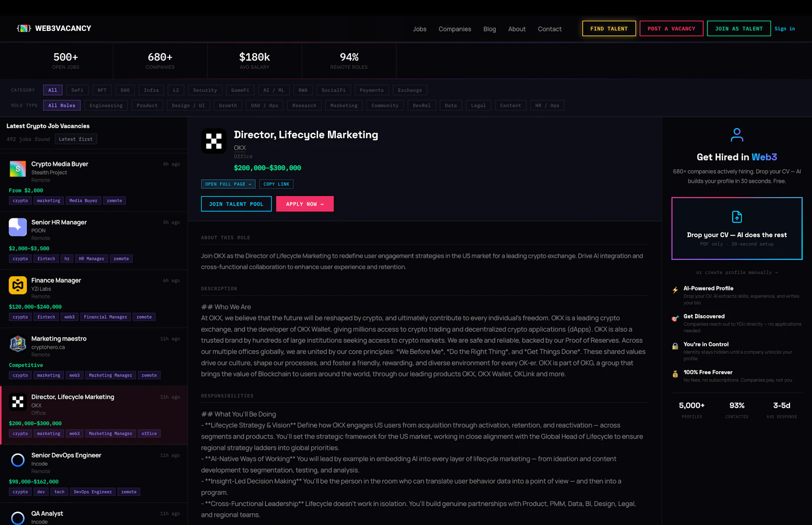Filter category by AI / ML

274,90
